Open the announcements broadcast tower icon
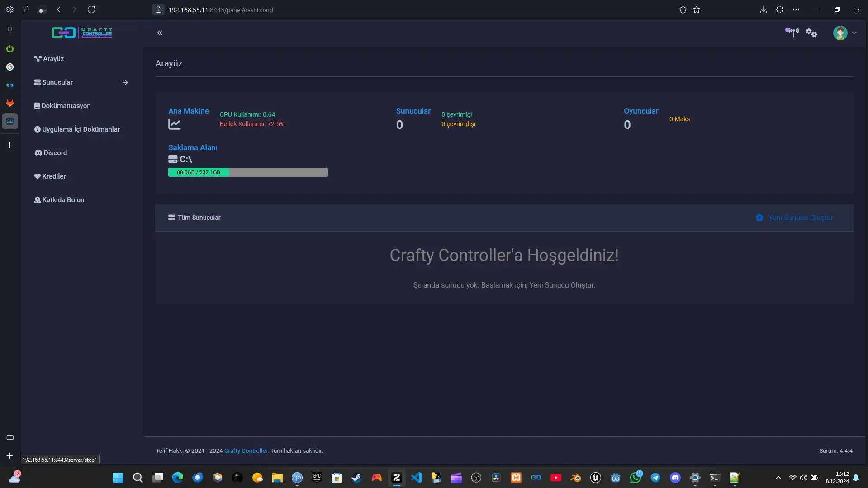 (792, 32)
